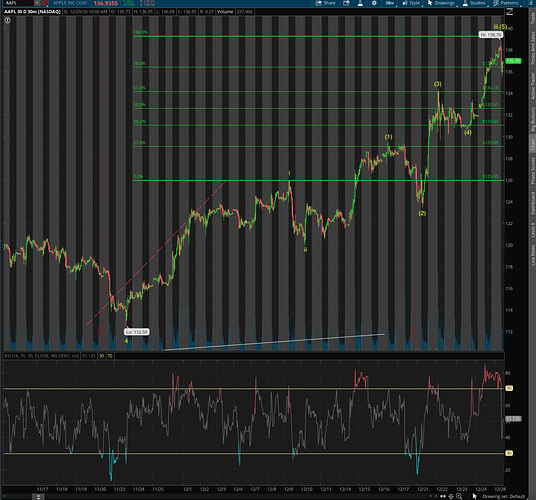Open the Edit Studies flask icon
Viewport: 536px width, 500px height.
[360, 3]
